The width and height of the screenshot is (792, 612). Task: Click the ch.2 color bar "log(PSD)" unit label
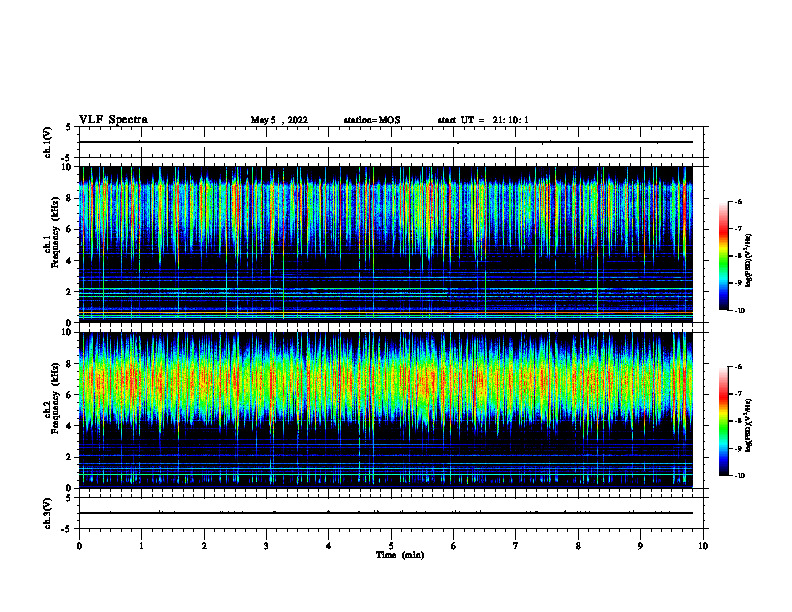[749, 426]
